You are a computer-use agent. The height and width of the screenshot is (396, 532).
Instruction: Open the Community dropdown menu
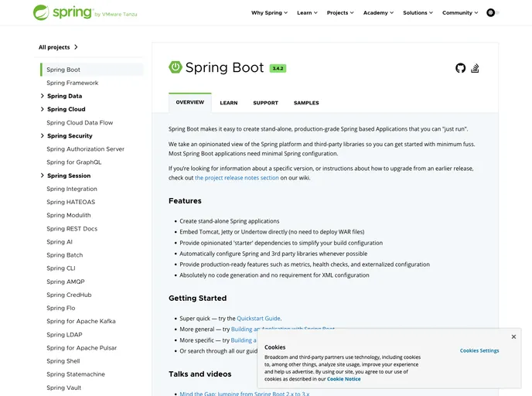pyautogui.click(x=460, y=13)
